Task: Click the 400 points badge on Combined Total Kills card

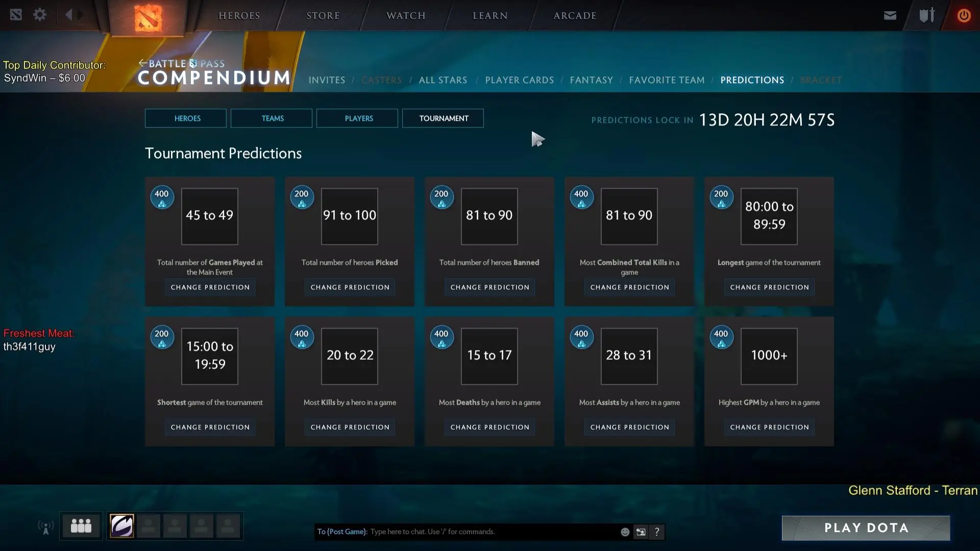Action: [581, 197]
